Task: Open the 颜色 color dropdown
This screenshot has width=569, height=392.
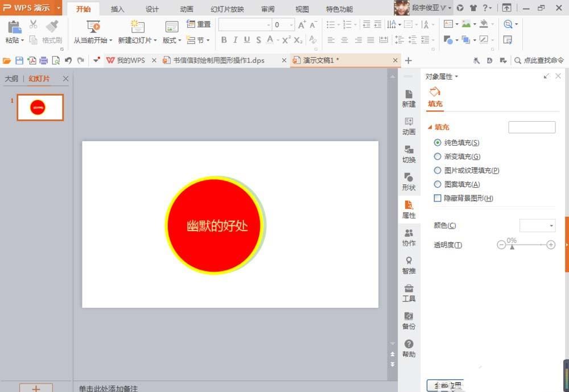Action: pyautogui.click(x=537, y=225)
